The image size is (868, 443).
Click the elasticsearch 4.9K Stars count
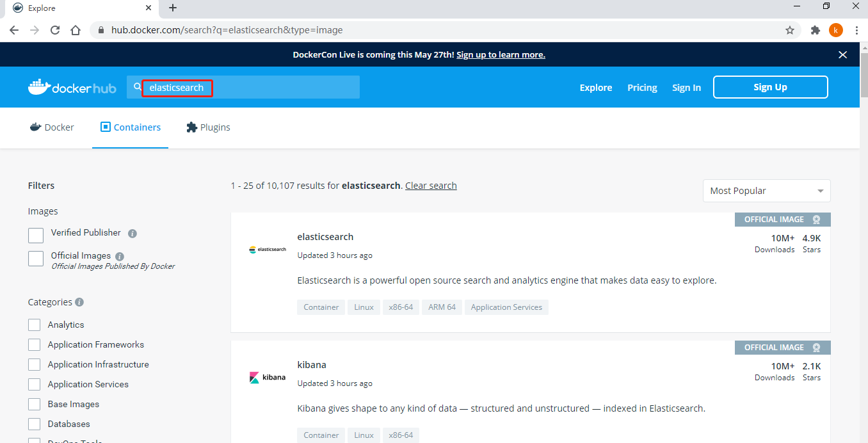pyautogui.click(x=812, y=243)
